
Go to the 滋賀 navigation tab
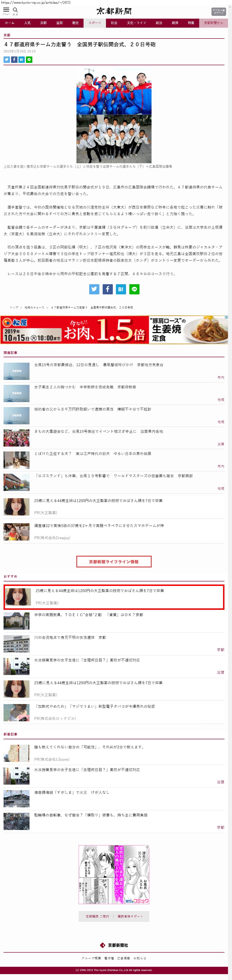(x=59, y=23)
